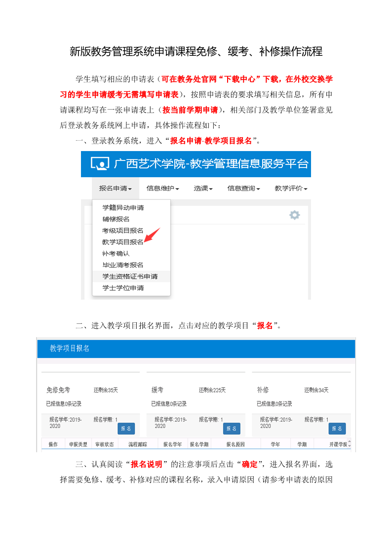
Task: Click the platform logo icon in header
Action: tap(99, 164)
